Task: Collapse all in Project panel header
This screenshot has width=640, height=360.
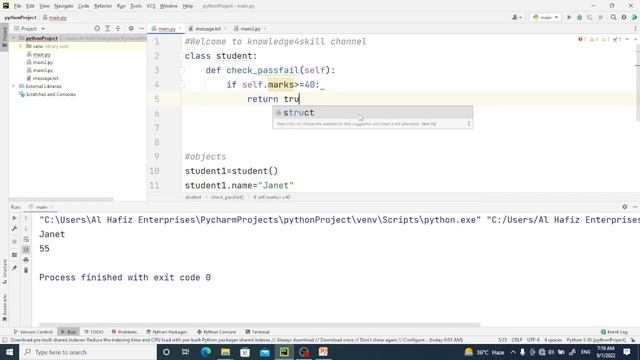Action: pyautogui.click(x=118, y=29)
